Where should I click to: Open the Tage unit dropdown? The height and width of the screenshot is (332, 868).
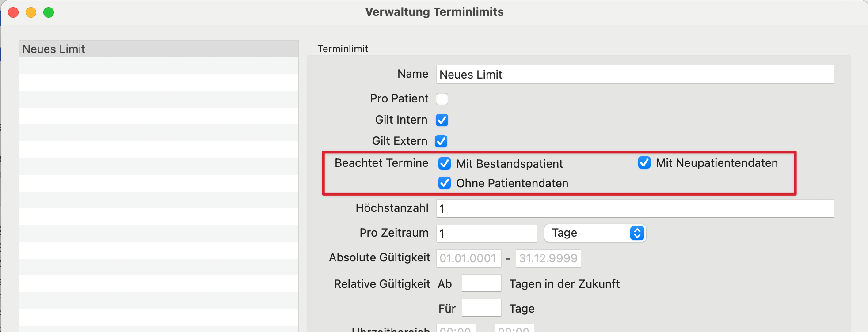[595, 233]
